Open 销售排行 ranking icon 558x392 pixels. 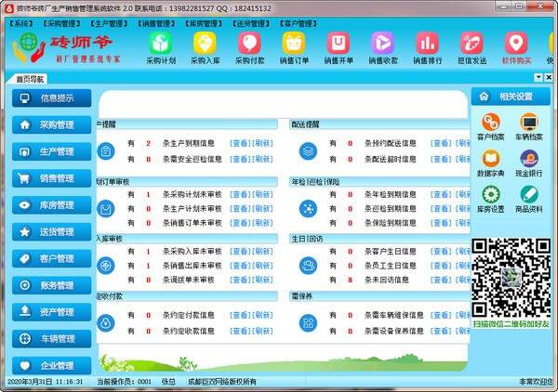tap(427, 48)
